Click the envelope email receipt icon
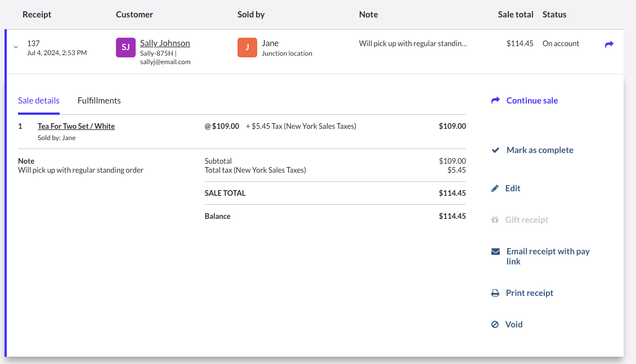This screenshot has height=364, width=636. click(x=495, y=251)
